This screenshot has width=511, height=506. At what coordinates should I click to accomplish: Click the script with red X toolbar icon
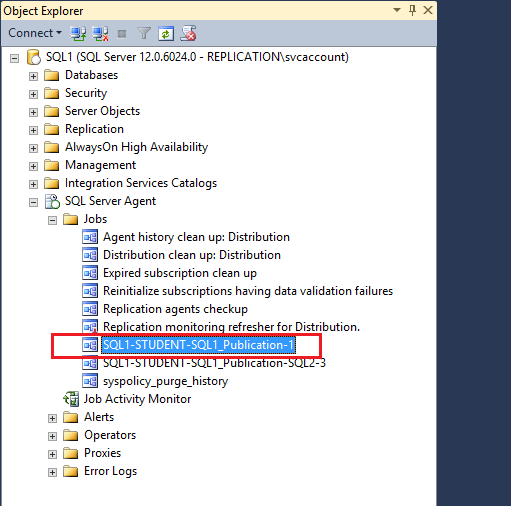click(188, 33)
